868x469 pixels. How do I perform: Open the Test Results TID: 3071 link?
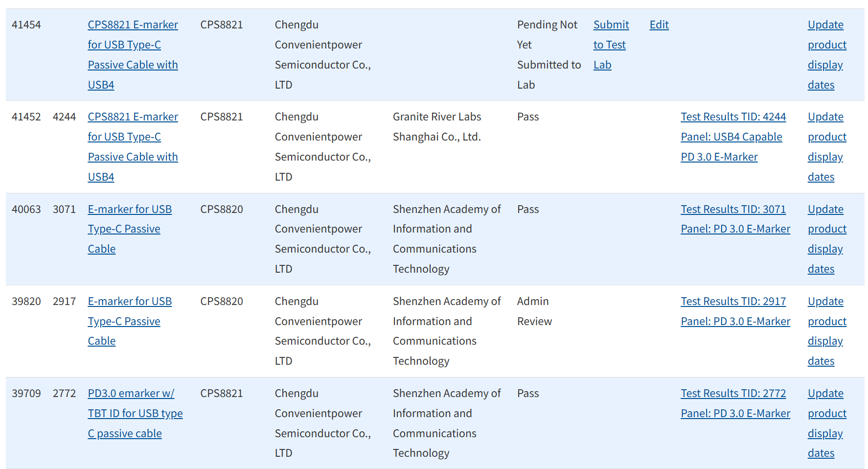point(733,209)
